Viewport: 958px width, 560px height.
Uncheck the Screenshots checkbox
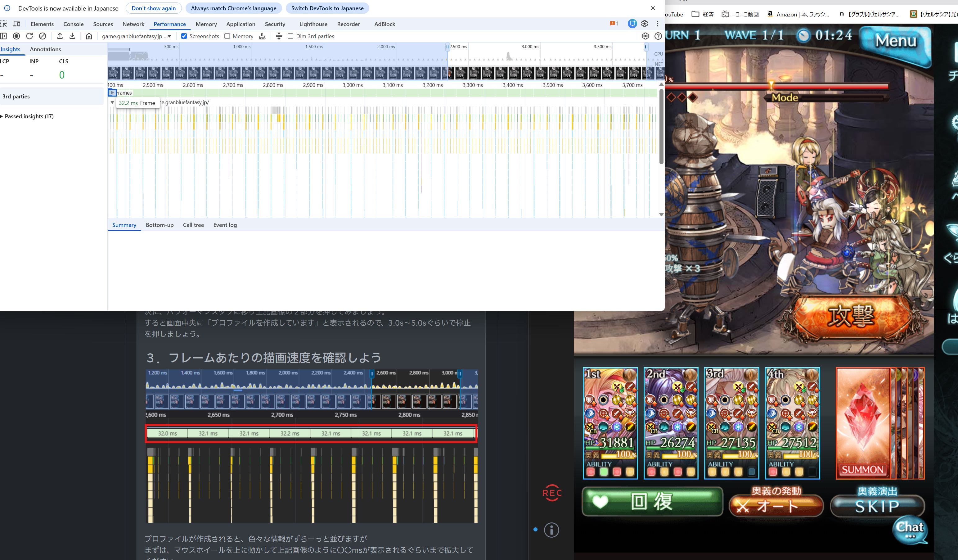pyautogui.click(x=184, y=36)
